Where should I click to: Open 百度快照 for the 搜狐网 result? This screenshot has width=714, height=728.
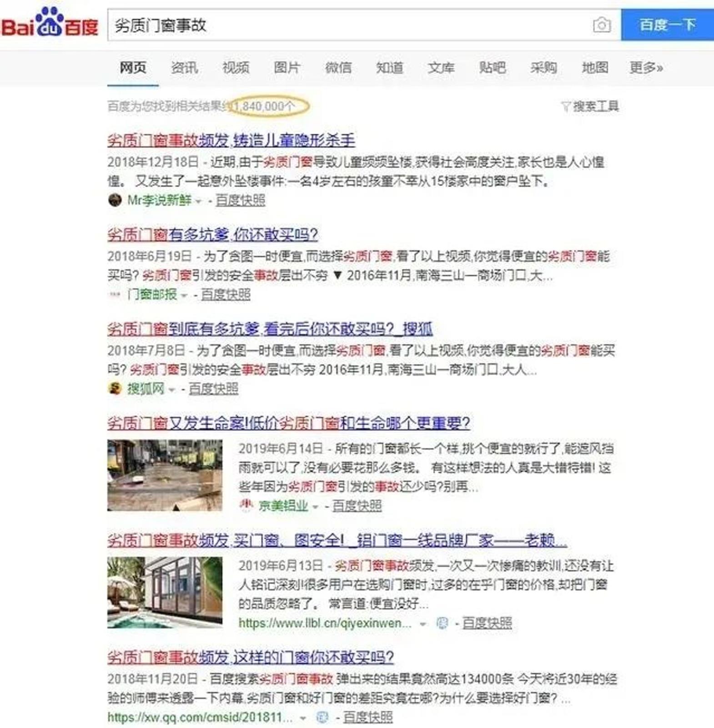tap(213, 389)
